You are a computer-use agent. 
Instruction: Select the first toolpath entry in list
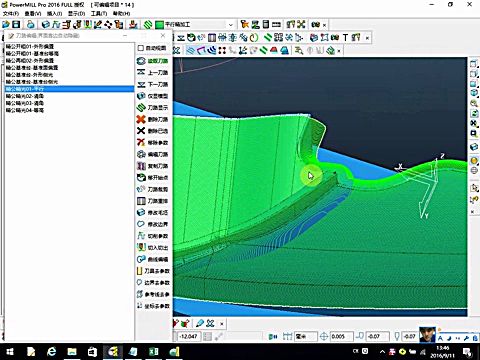[x=69, y=46]
